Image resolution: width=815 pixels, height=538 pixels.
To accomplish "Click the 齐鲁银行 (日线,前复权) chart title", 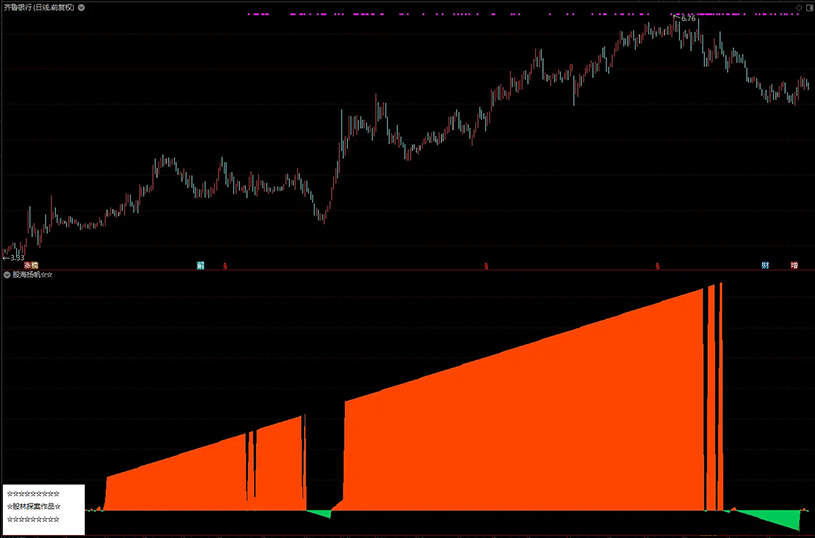I will pyautogui.click(x=39, y=7).
